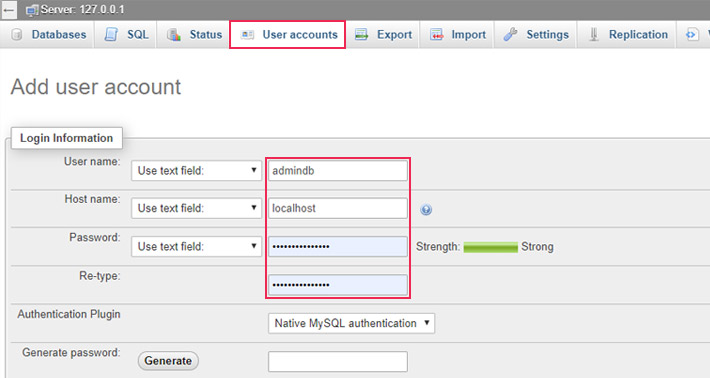Open the Replication tab
This screenshot has height=378, width=710.
pos(628,34)
